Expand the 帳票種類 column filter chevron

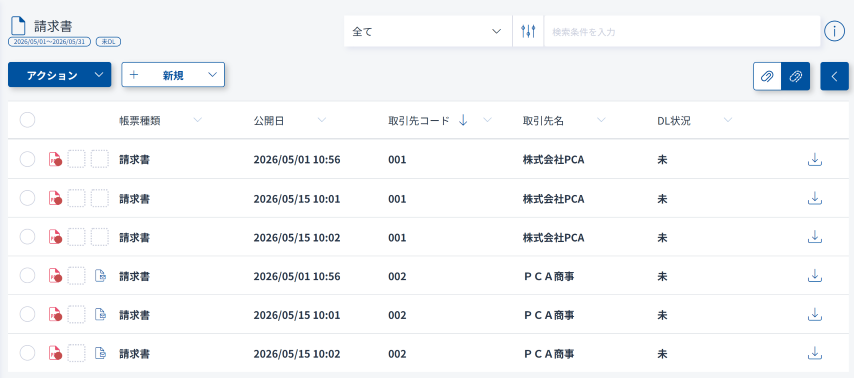point(197,120)
